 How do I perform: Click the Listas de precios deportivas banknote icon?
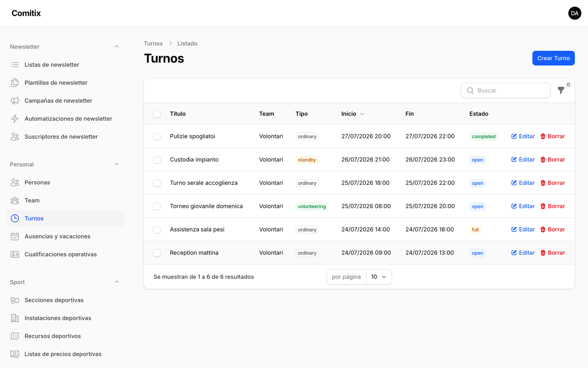pos(15,354)
